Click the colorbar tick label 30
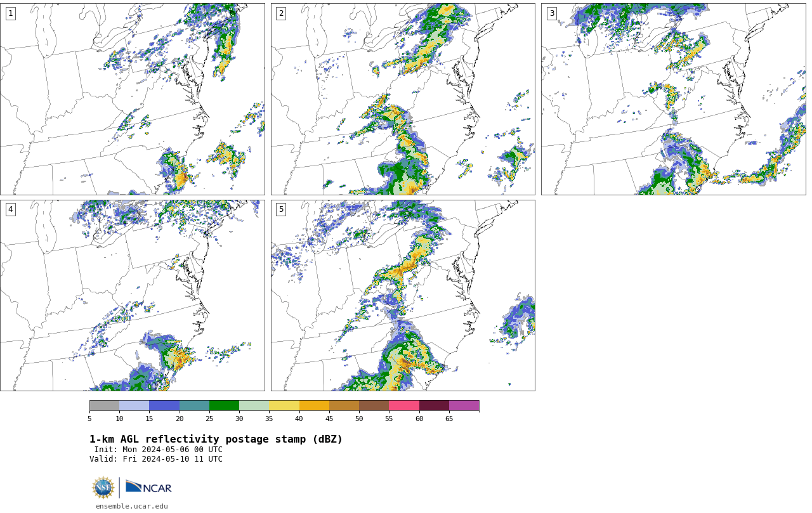Screen dimensions: 812x513 point(239,419)
